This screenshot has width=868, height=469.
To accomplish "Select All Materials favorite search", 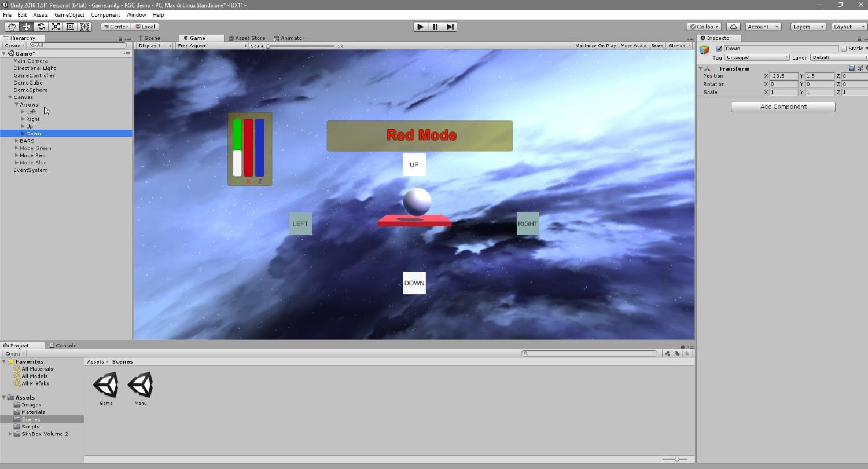I will (37, 369).
